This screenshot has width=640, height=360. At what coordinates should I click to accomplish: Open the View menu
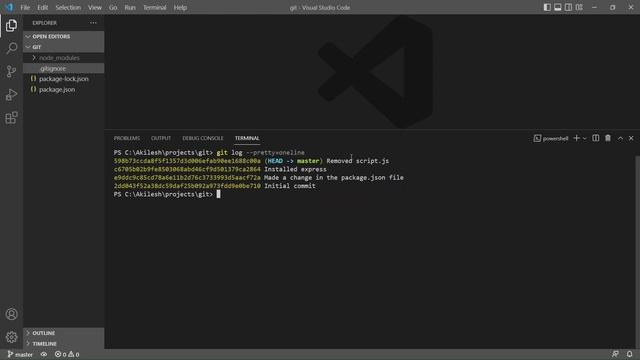(x=95, y=7)
